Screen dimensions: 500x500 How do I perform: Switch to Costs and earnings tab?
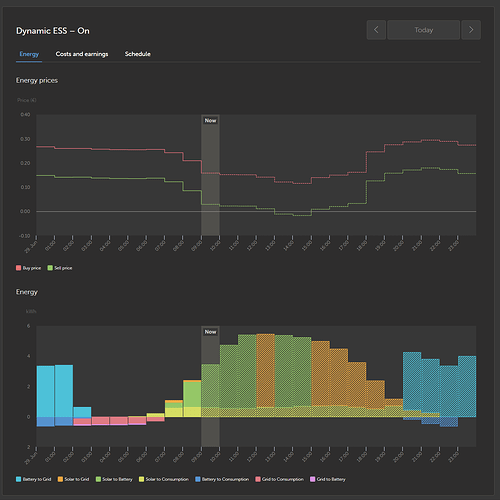(x=82, y=54)
